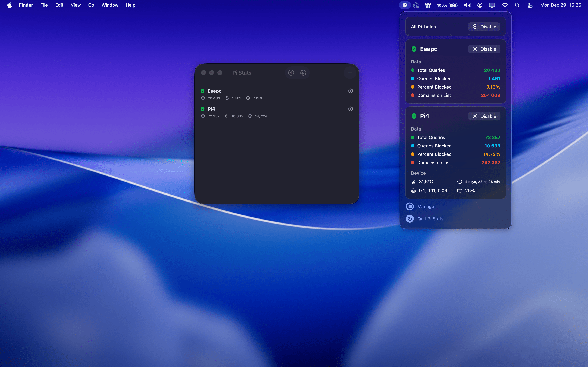
Task: Open the Window menu
Action: coord(110,5)
